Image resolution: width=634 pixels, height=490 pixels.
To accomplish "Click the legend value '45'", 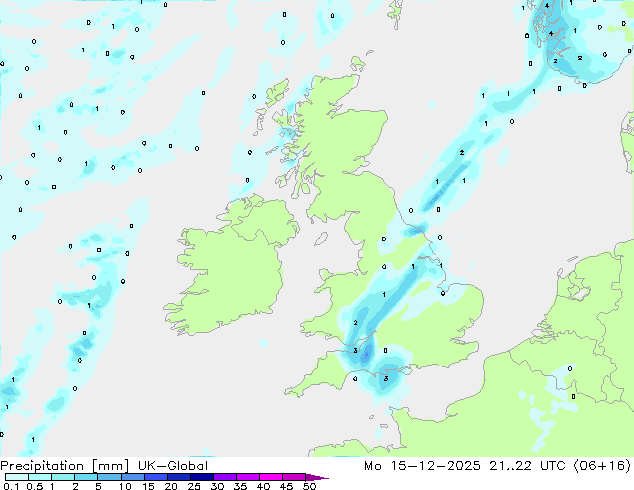I will click(286, 486).
